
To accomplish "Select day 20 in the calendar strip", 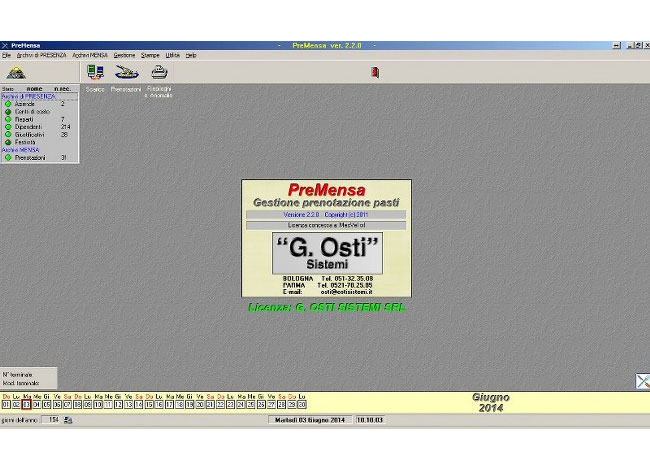I will 200,405.
